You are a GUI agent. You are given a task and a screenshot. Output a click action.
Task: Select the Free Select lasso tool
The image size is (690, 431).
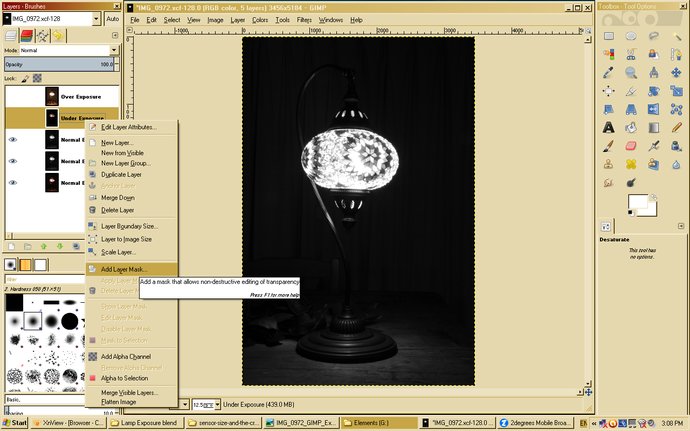pyautogui.click(x=653, y=36)
